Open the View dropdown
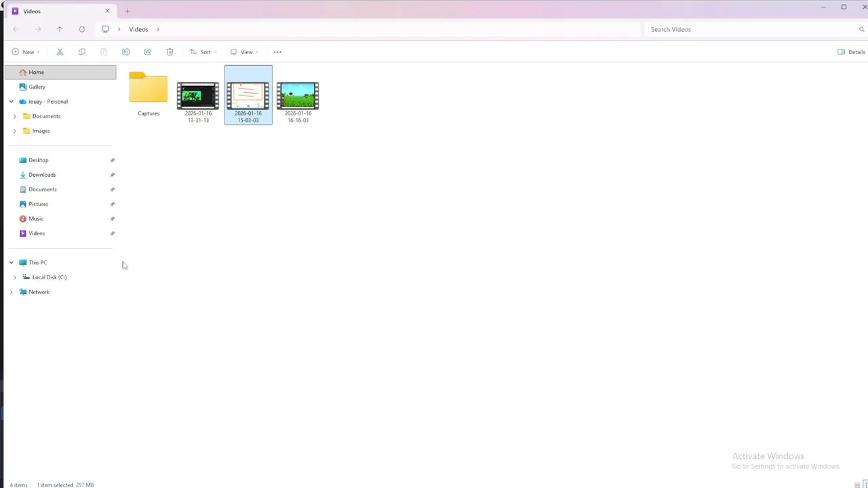 coord(244,52)
